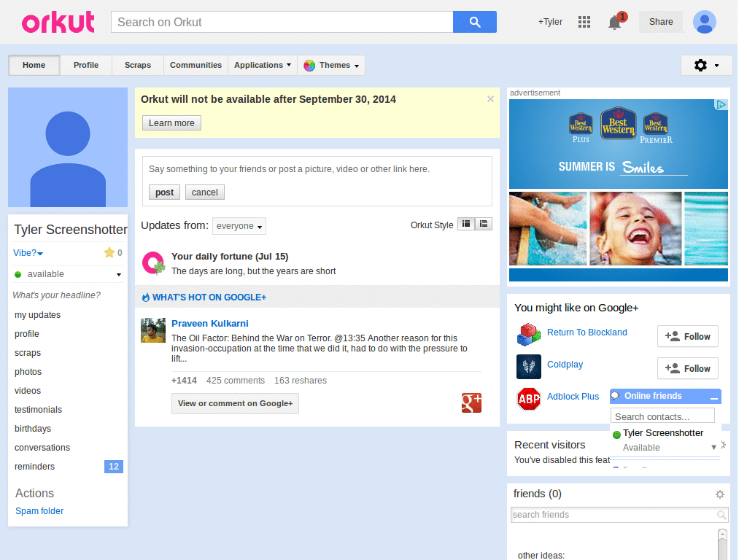Open the Scraps tab
747x560 pixels.
pyautogui.click(x=138, y=65)
